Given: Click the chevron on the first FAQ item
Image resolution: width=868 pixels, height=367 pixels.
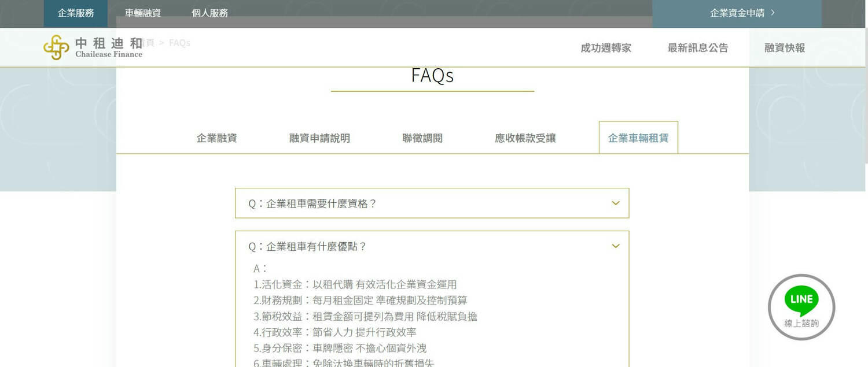Looking at the screenshot, I should pyautogui.click(x=615, y=203).
